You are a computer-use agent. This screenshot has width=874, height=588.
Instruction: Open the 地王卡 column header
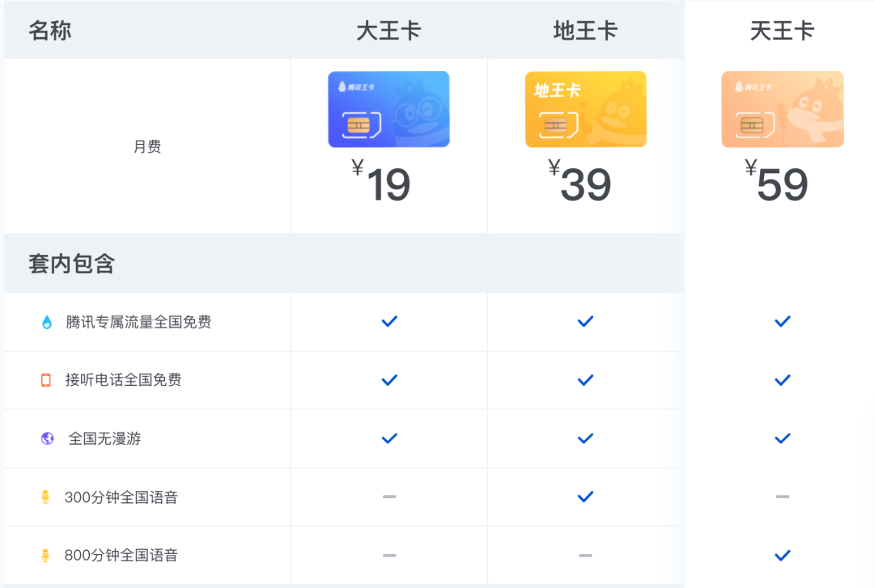(585, 31)
